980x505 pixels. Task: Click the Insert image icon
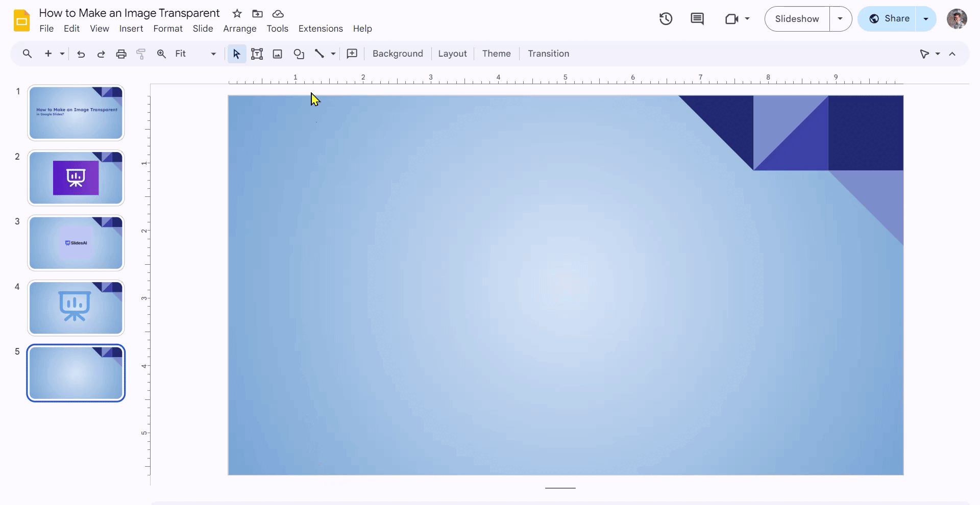[x=277, y=54]
